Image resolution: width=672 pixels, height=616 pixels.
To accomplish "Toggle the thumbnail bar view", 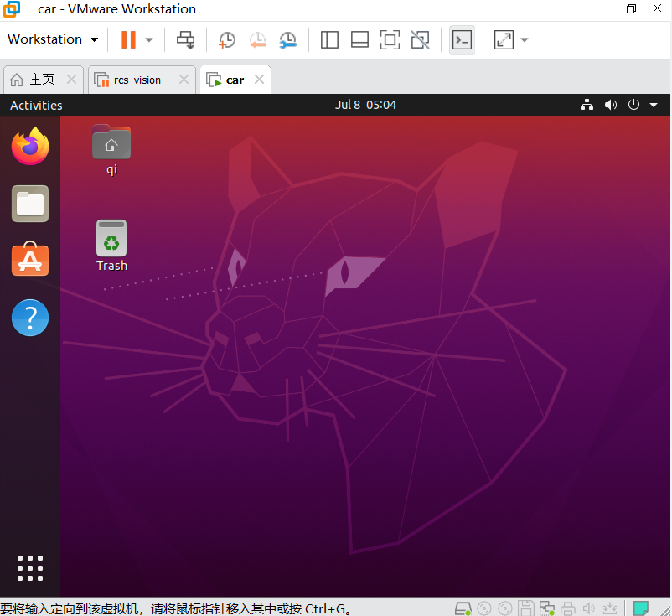I will pyautogui.click(x=359, y=40).
